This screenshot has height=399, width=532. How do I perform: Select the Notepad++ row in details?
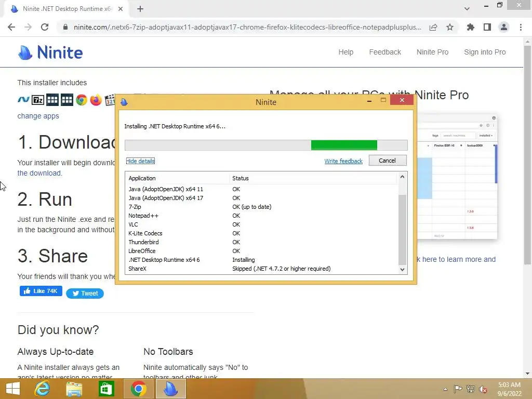[262, 216]
